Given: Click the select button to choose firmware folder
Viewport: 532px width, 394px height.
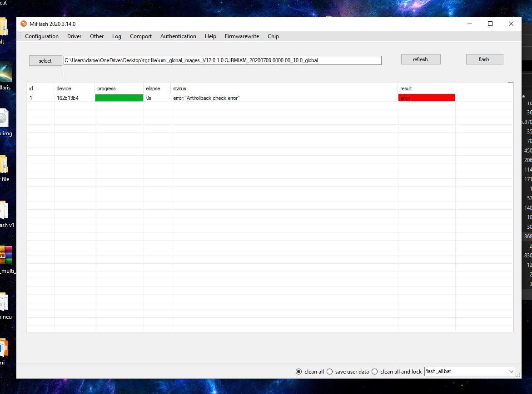Looking at the screenshot, I should [x=45, y=61].
